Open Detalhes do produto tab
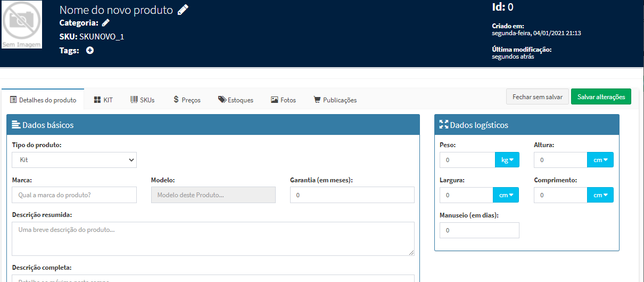644x282 pixels. 43,100
